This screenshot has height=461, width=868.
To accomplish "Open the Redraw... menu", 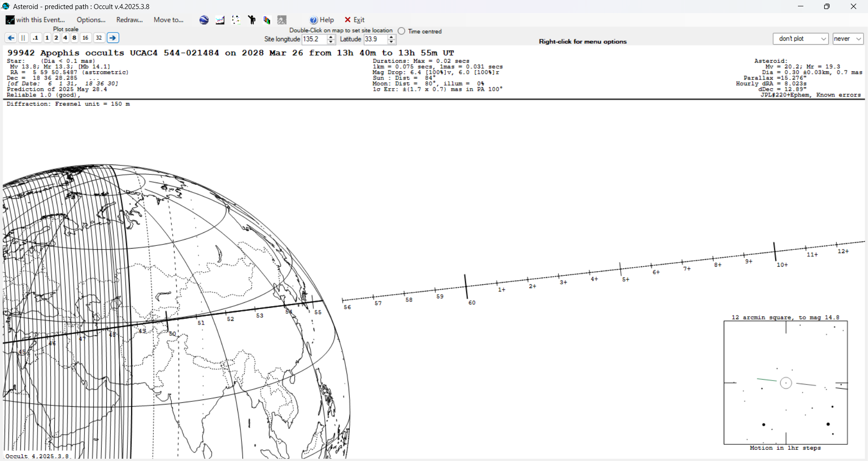I will pos(129,20).
